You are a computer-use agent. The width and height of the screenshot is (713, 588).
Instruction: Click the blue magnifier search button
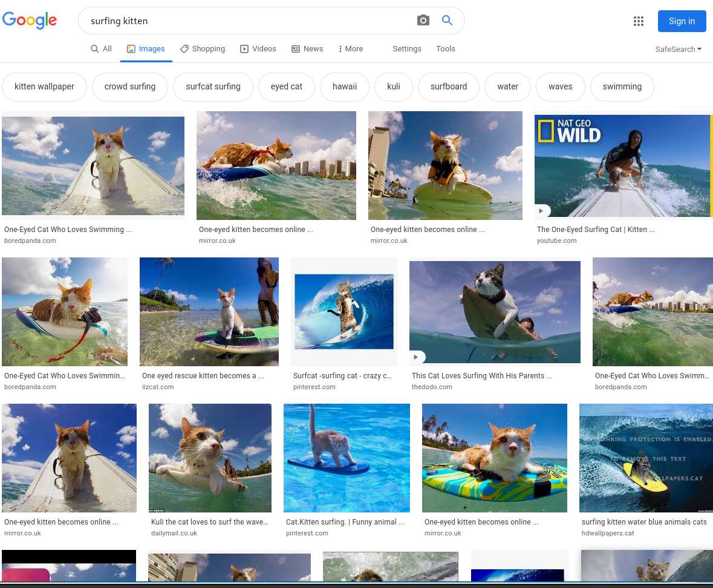[447, 21]
